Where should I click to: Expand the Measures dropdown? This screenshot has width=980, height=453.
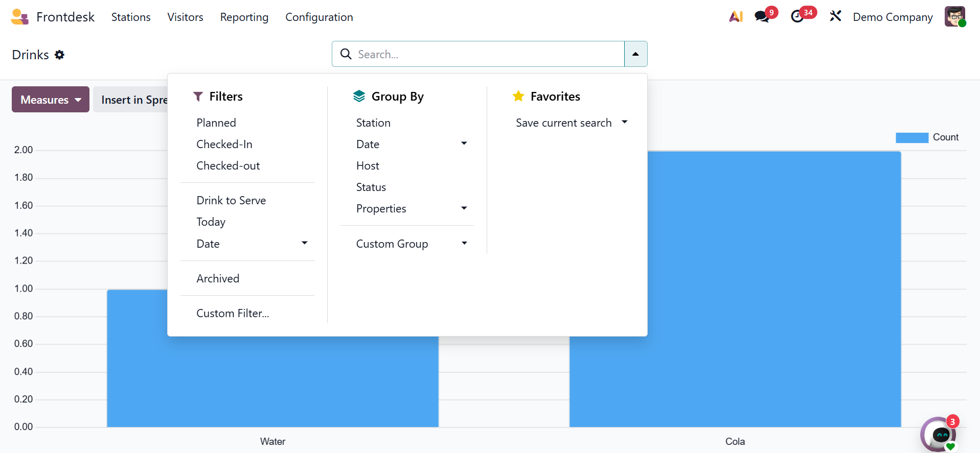coord(50,100)
